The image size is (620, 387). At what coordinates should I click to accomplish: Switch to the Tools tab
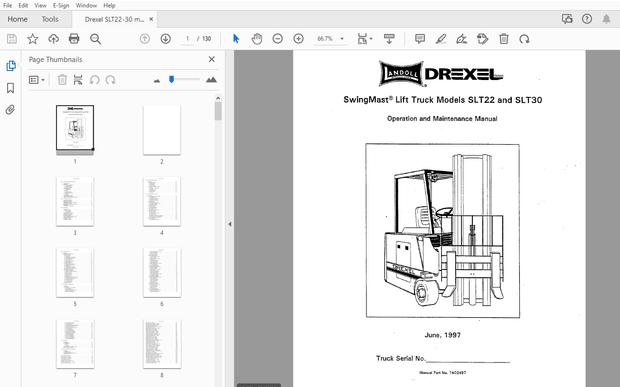(x=50, y=19)
